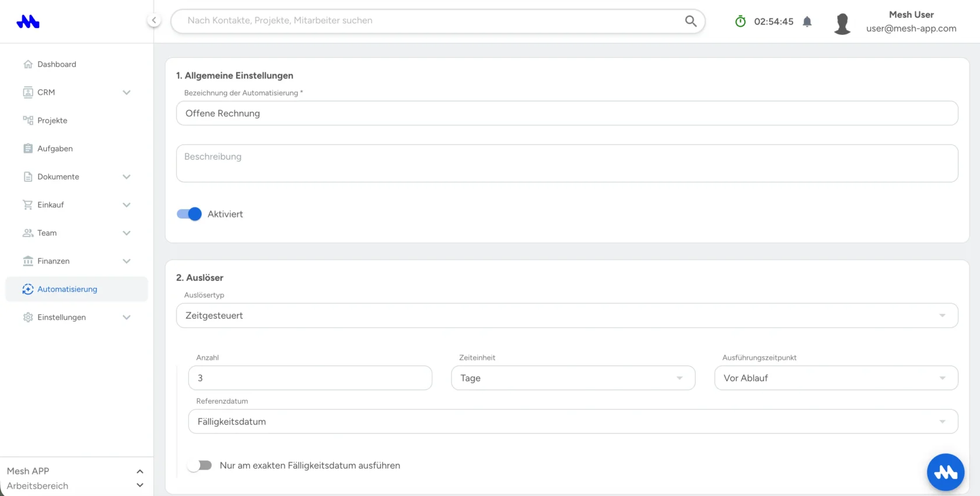Click the search magnifier icon
This screenshot has height=496, width=980.
point(691,21)
